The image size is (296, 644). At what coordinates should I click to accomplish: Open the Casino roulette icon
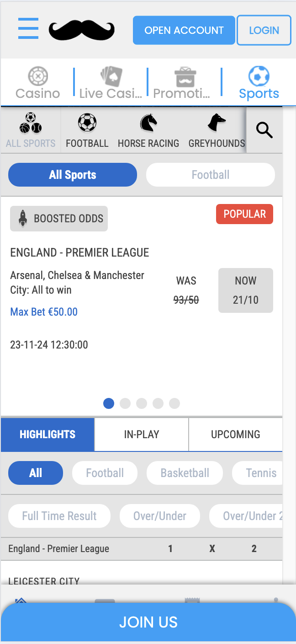[x=38, y=76]
